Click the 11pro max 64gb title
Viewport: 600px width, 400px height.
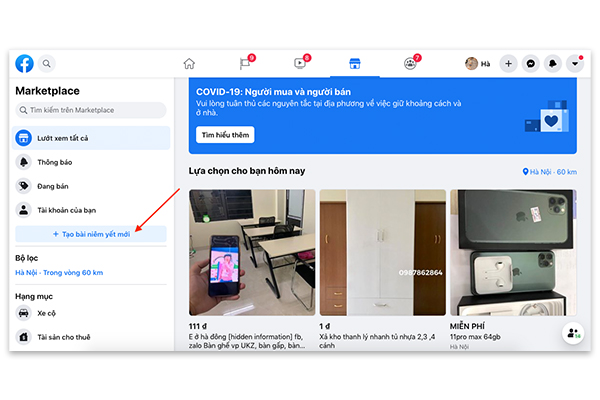tap(475, 337)
